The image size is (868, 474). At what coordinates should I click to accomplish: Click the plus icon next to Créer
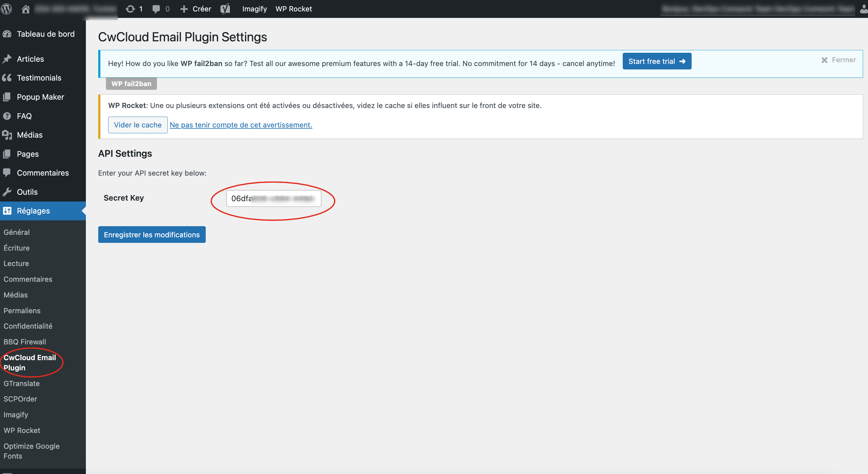click(184, 9)
